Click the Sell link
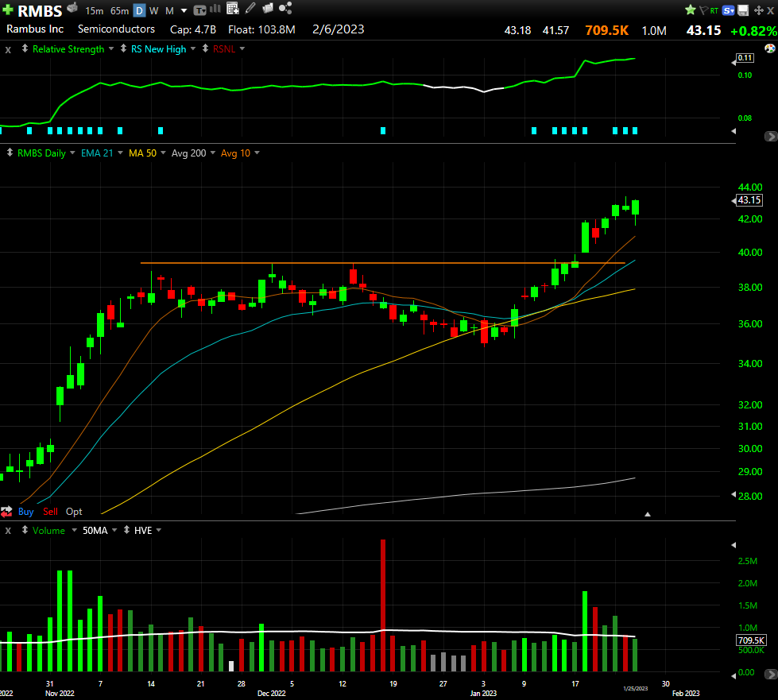778x700 pixels. click(x=51, y=512)
